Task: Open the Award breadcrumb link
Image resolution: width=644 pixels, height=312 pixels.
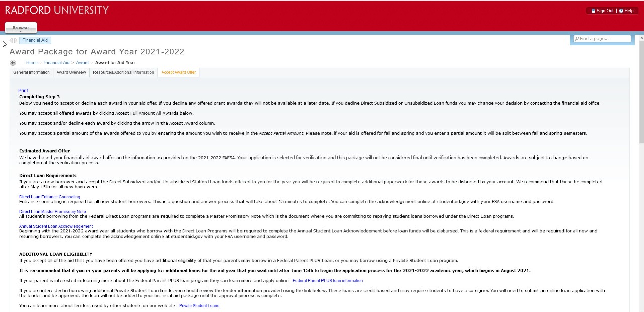Action: 82,63
